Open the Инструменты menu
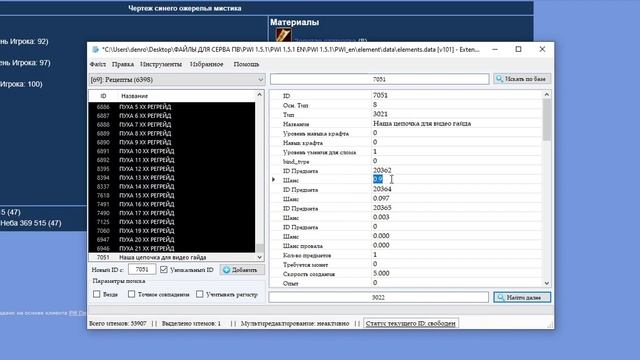The width and height of the screenshot is (640, 360). tap(161, 64)
